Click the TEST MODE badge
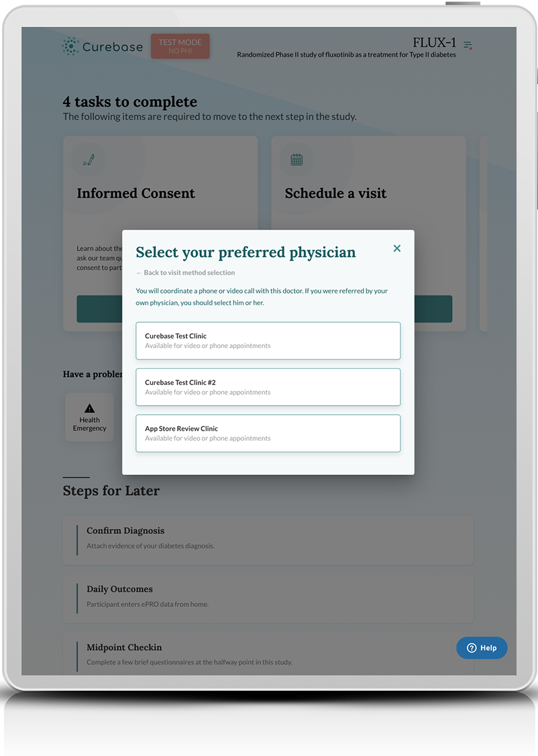The height and width of the screenshot is (756, 538). (180, 46)
